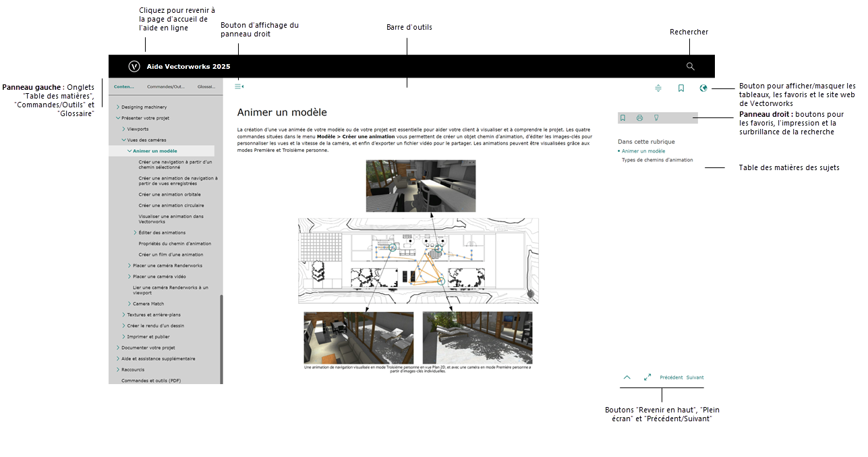The height and width of the screenshot is (457, 868).
Task: Jump to Types de chemins d'animation
Action: (x=657, y=160)
